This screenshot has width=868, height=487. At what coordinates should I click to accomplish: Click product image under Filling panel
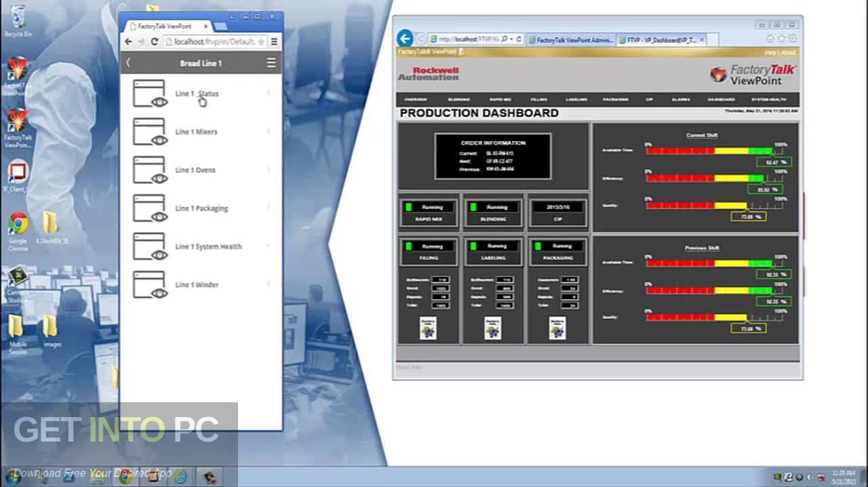click(429, 328)
